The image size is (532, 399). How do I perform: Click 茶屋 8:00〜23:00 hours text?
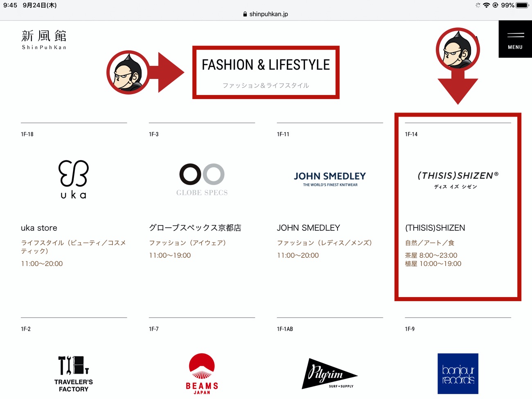click(431, 255)
